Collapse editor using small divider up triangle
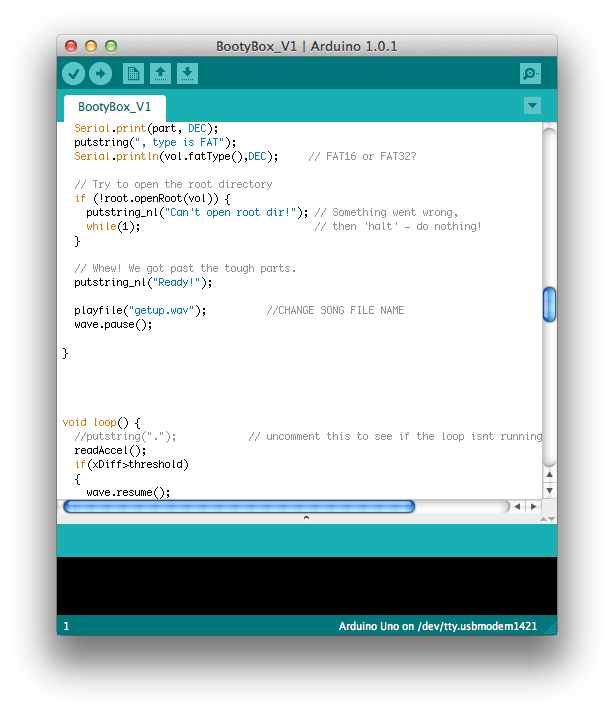The height and width of the screenshot is (714, 614). [x=543, y=519]
